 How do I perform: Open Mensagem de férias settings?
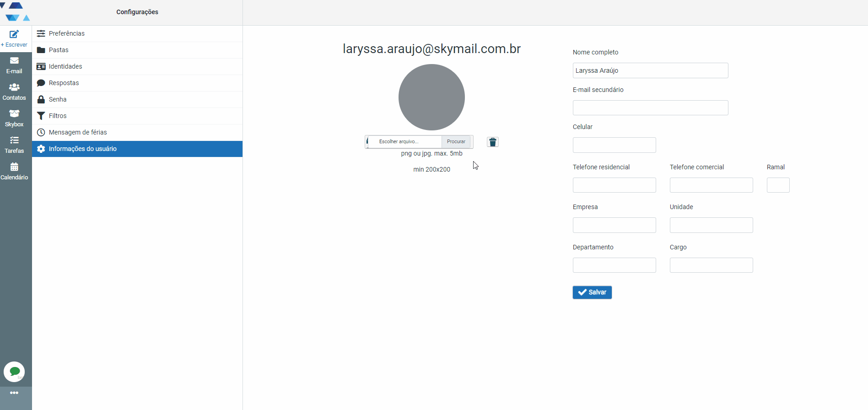pyautogui.click(x=137, y=132)
